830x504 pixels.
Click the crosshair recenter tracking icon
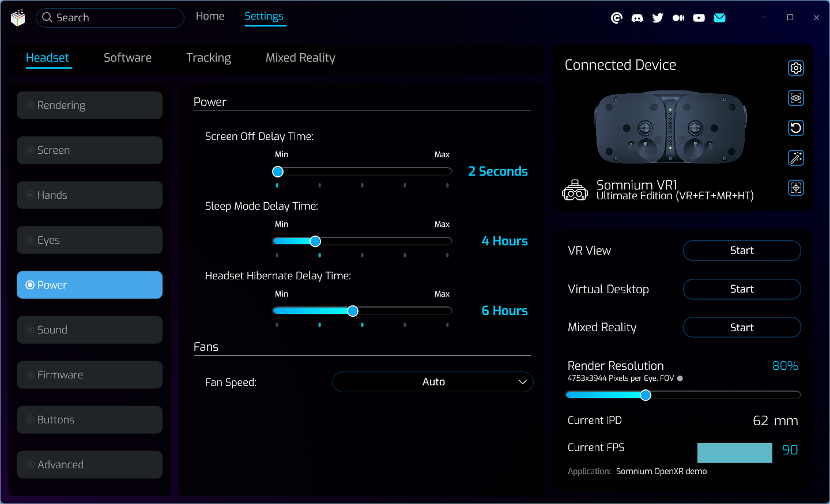tap(796, 188)
